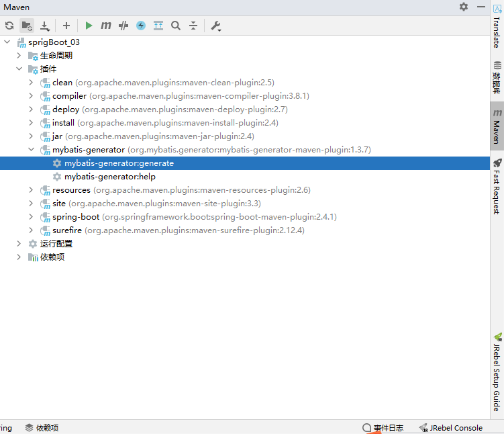Expand the resources plugin node
The height and width of the screenshot is (434, 504).
31,190
